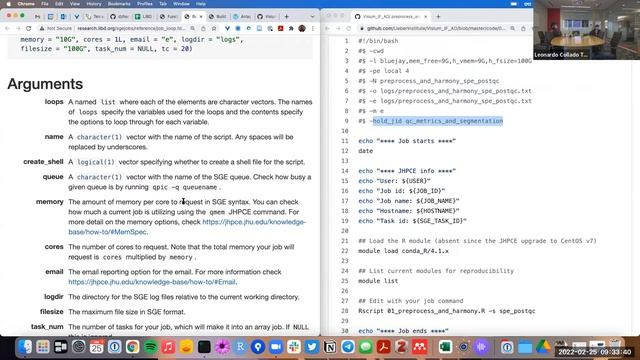Click the highlighted 'hold_jid qc_metrics_and_segmentation' text

coord(438,121)
